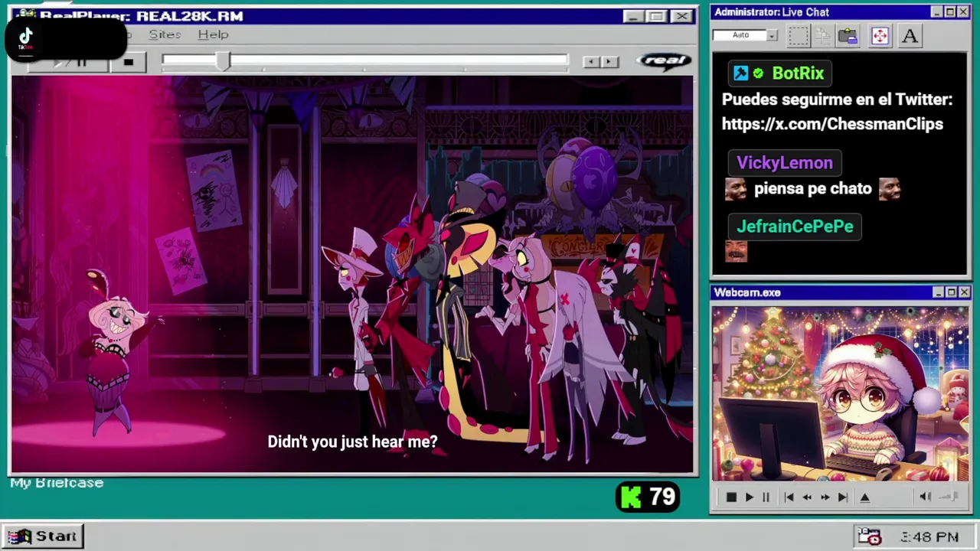Viewport: 980px width, 551px height.
Task: Click the font 'A' icon in Live Chat
Action: pyautogui.click(x=910, y=35)
